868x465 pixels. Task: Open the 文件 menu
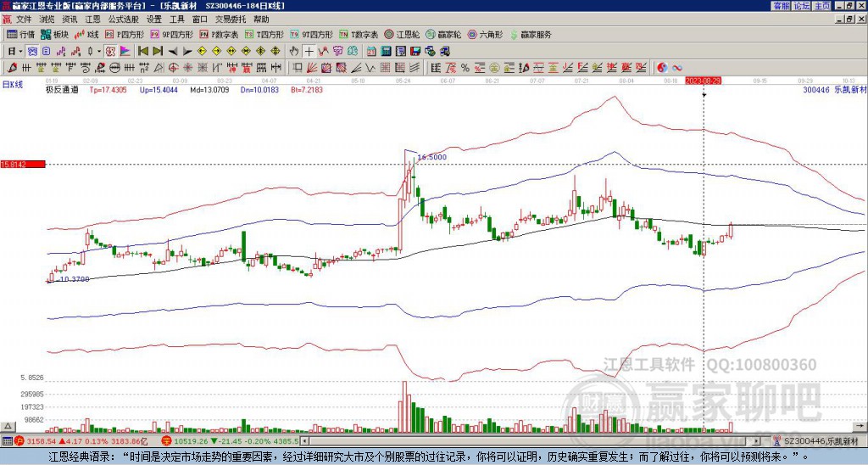click(24, 20)
